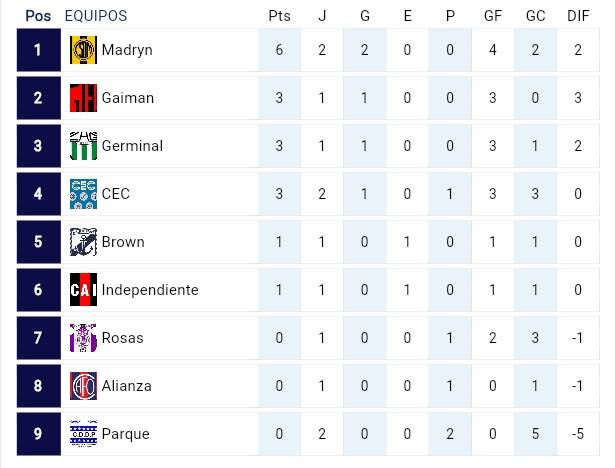Select the Pts column header
Viewport: 615px width, 468px height.
point(280,16)
